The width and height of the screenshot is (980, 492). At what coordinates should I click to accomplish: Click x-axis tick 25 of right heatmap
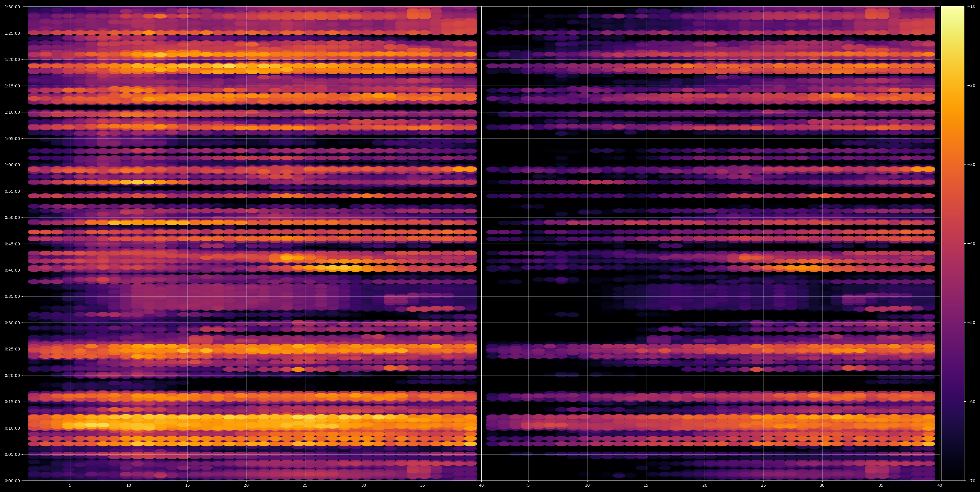coord(763,486)
